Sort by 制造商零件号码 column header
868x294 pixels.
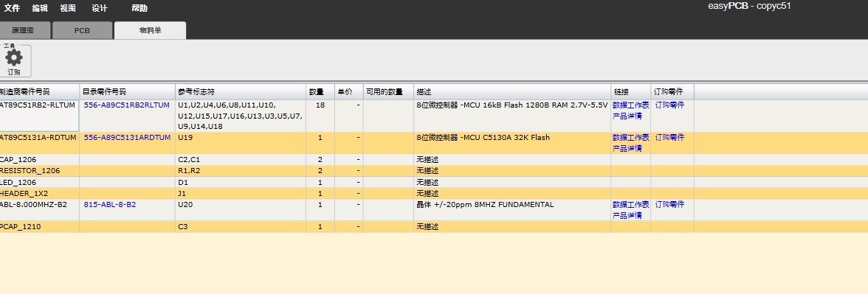pos(40,91)
